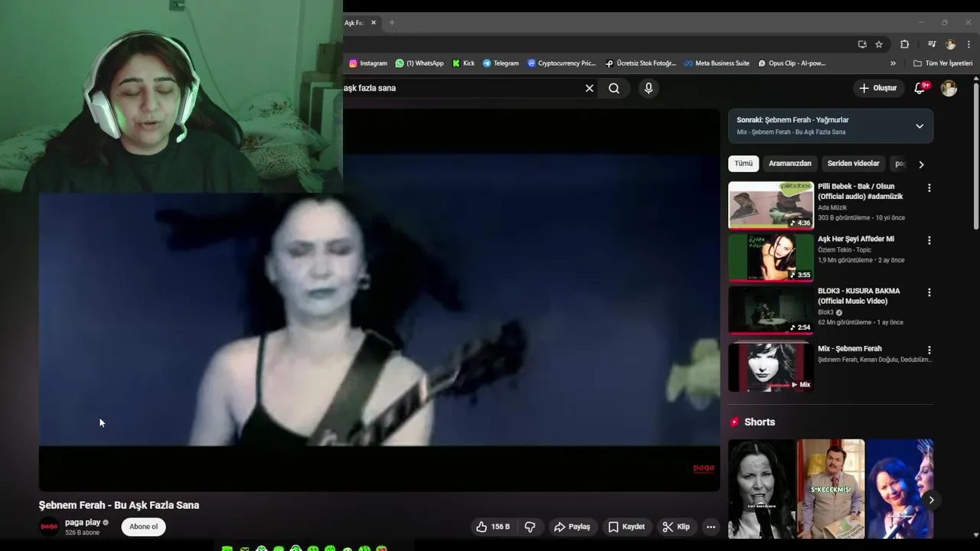Open the (1) WhatsApp bookmark
Screen dimensions: 980x551
pos(420,64)
